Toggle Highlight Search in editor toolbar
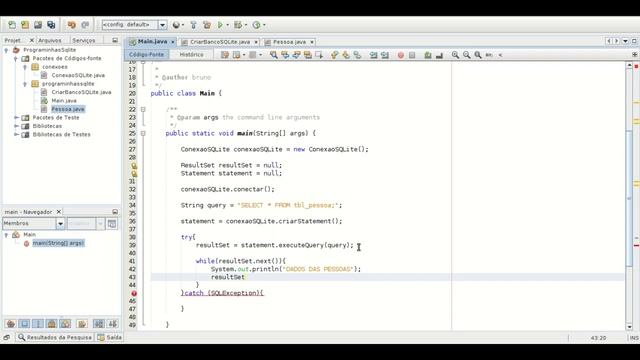This screenshot has width=640, height=360. coord(308,55)
